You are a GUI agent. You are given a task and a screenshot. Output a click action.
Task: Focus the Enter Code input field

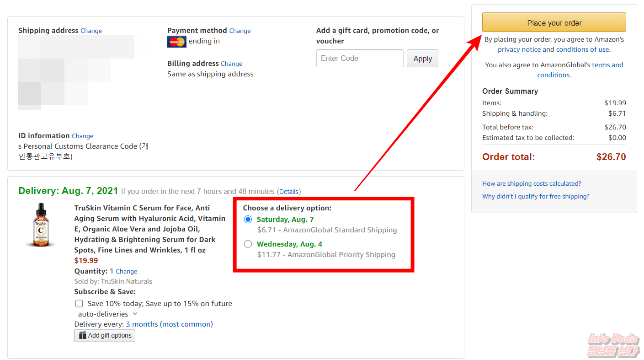(x=360, y=59)
